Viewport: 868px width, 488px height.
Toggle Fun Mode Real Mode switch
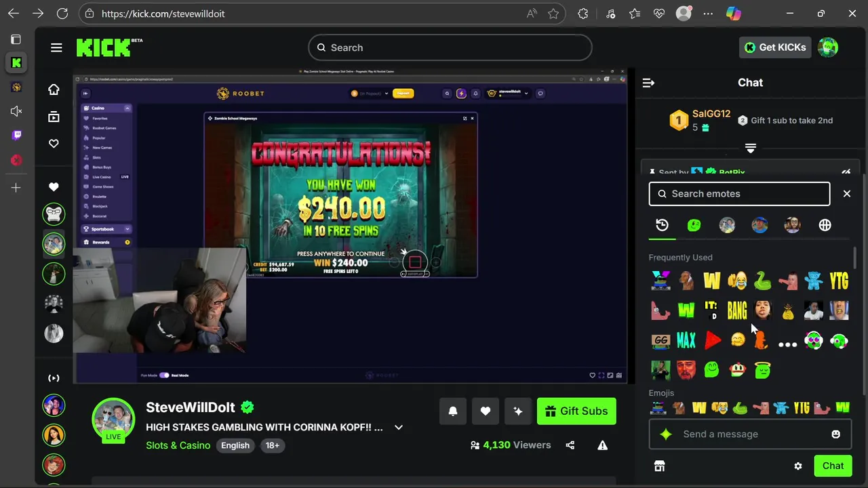coord(164,375)
